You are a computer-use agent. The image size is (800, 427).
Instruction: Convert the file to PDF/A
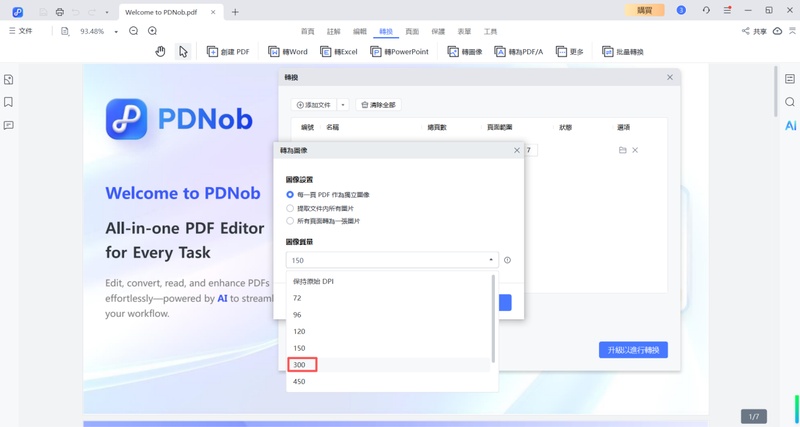518,52
